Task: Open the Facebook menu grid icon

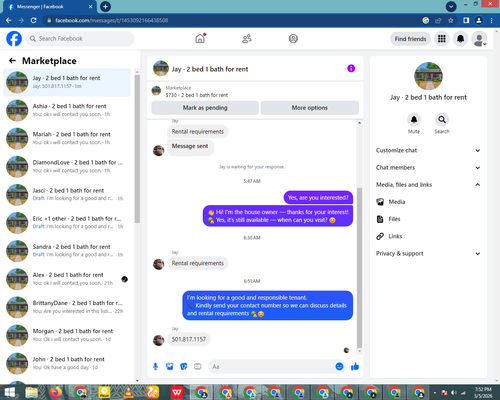Action: point(442,39)
